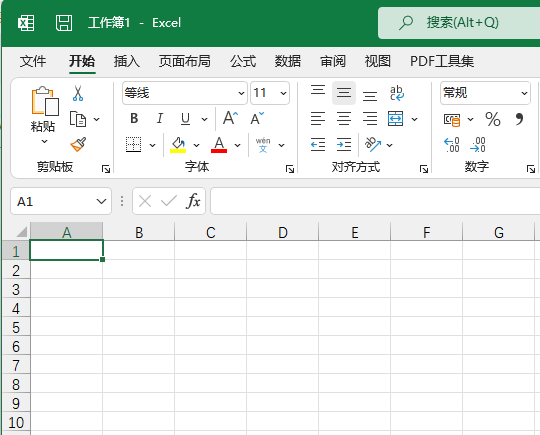
Task: Apply percent style format
Action: [x=493, y=119]
